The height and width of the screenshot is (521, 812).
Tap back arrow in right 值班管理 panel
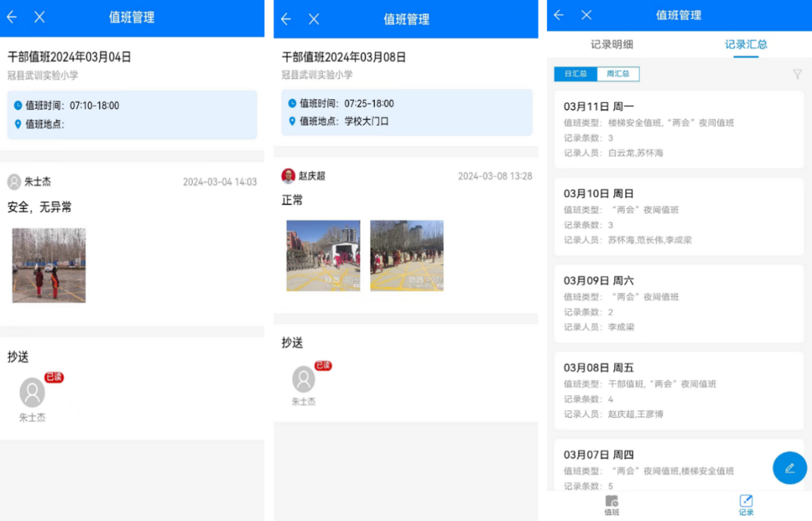point(559,15)
